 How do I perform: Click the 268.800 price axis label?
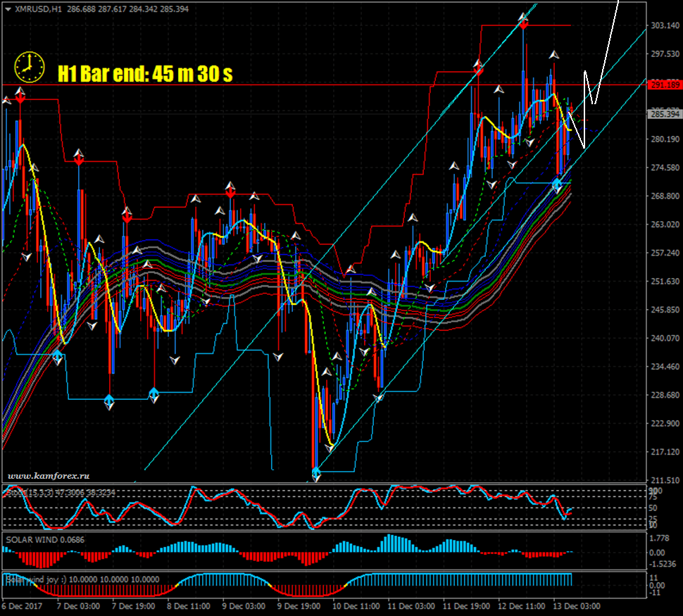pyautogui.click(x=665, y=196)
